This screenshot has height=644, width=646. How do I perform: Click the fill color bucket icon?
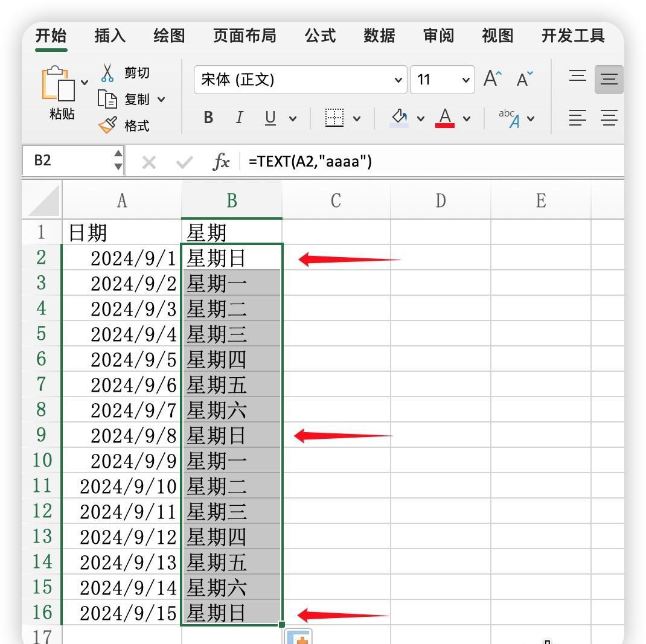point(399,118)
